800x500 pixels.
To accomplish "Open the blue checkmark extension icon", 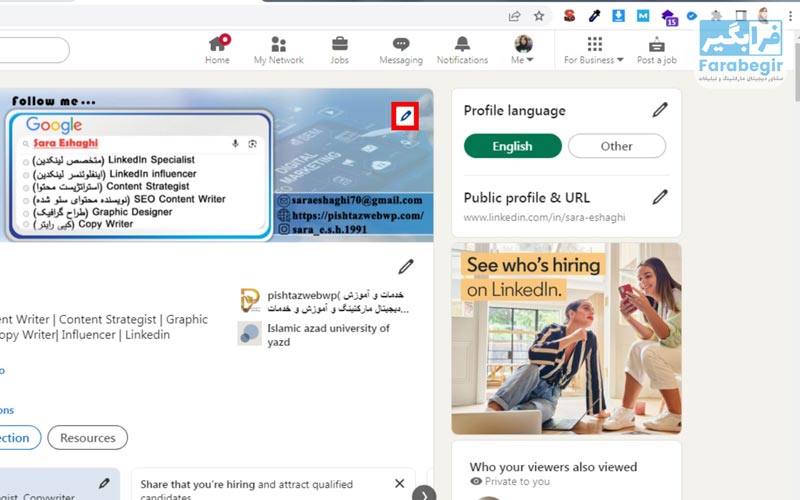I will click(x=692, y=16).
